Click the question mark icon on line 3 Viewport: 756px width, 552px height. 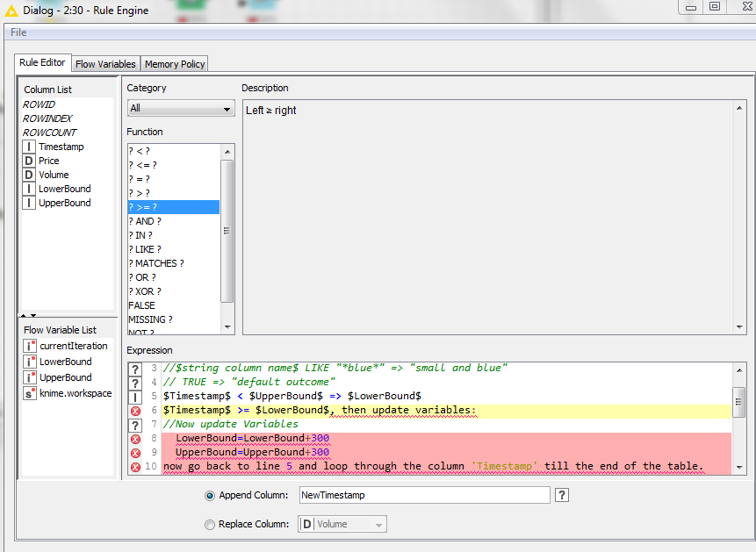point(135,369)
